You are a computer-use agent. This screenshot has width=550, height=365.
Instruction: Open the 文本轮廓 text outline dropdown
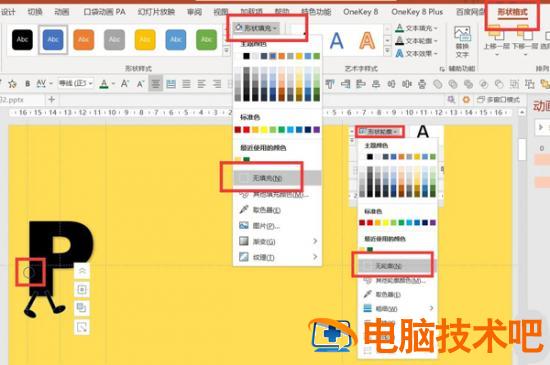pos(417,41)
